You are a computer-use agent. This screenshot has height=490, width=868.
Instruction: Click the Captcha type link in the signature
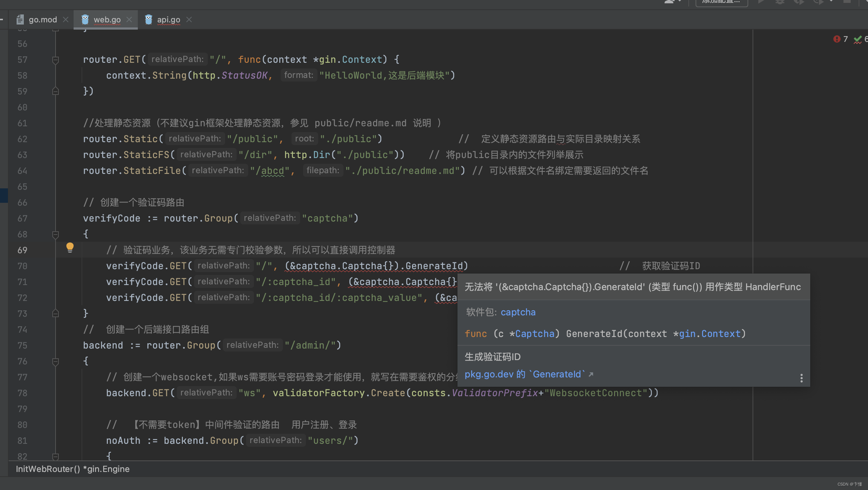coord(535,334)
